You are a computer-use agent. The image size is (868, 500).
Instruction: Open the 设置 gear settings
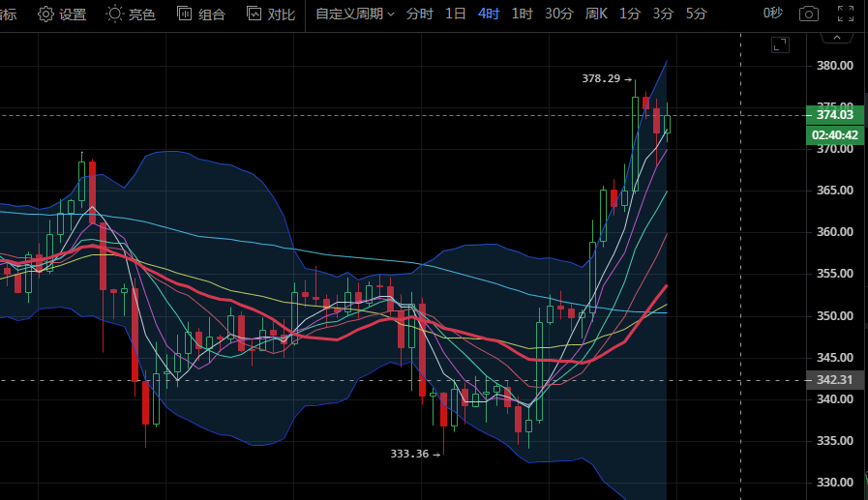[62, 15]
